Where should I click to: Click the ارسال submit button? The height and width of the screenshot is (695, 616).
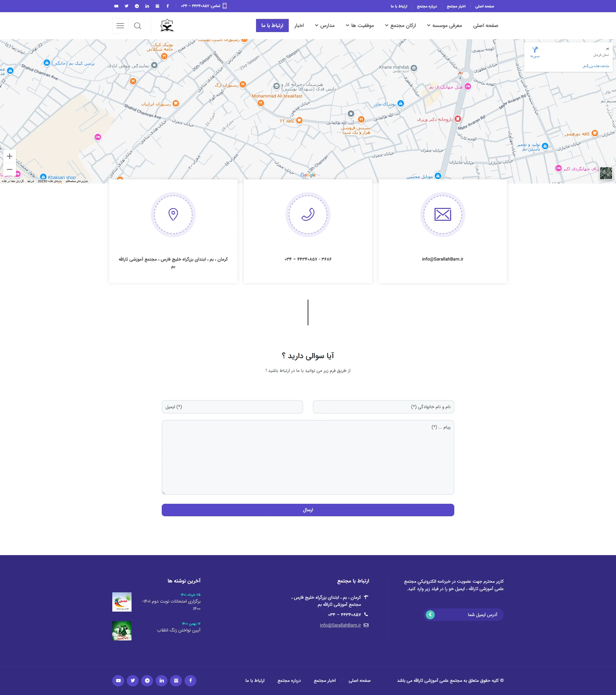(x=308, y=510)
